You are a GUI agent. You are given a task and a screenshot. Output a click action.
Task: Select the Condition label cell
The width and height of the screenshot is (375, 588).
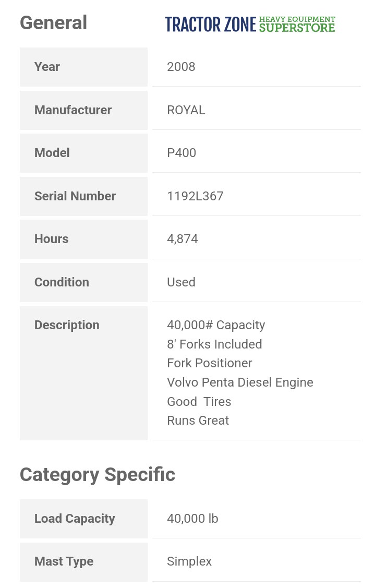click(x=83, y=282)
